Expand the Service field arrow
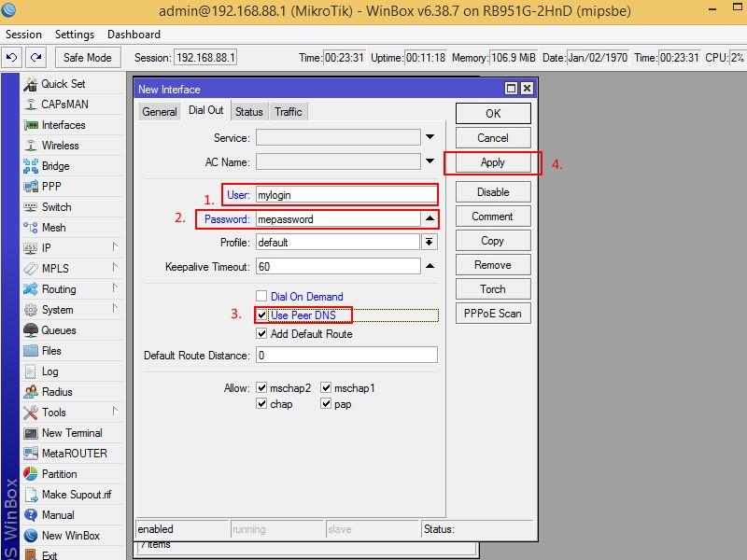 [x=430, y=138]
